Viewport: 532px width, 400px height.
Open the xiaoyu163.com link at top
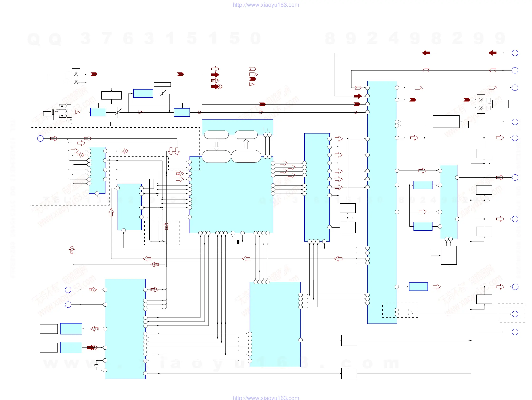coord(266,5)
